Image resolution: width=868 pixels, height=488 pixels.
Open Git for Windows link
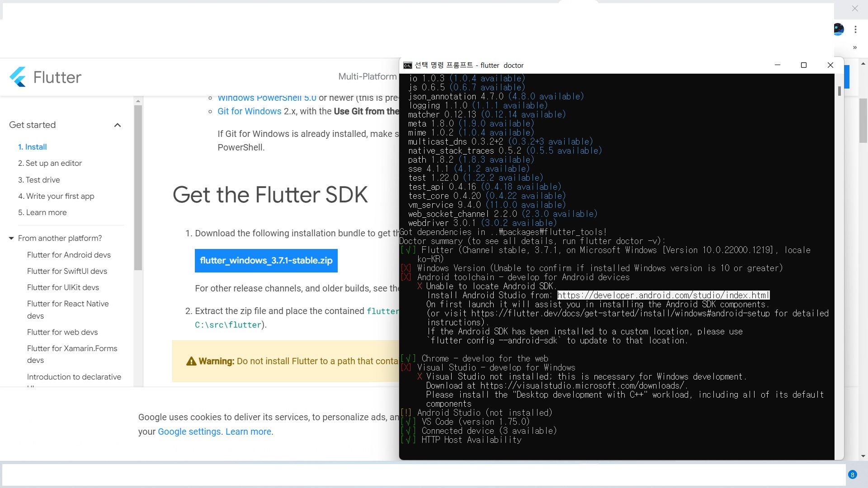[x=250, y=111]
